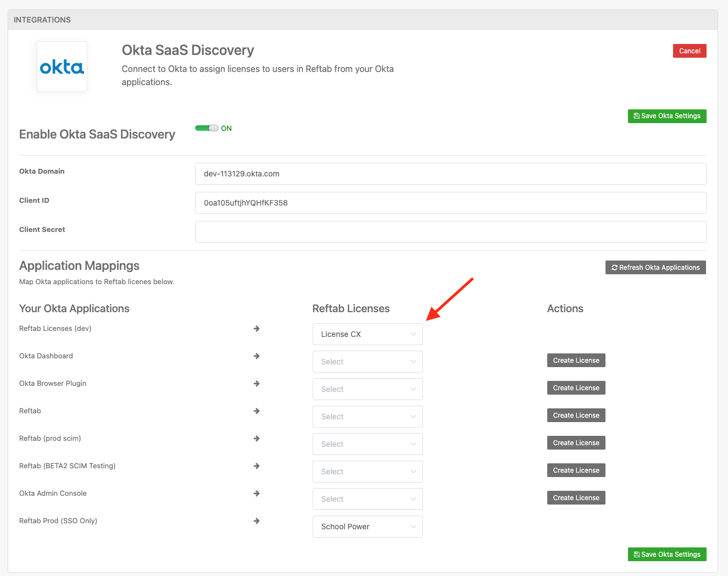Open the license dropdown in the plain Reftab row

coord(368,417)
